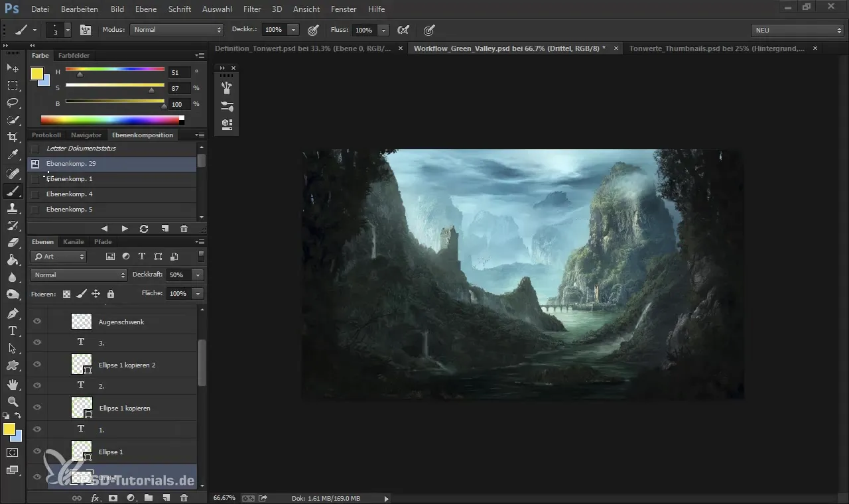Select the Quick Selection tool
849x504 pixels.
pyautogui.click(x=13, y=120)
